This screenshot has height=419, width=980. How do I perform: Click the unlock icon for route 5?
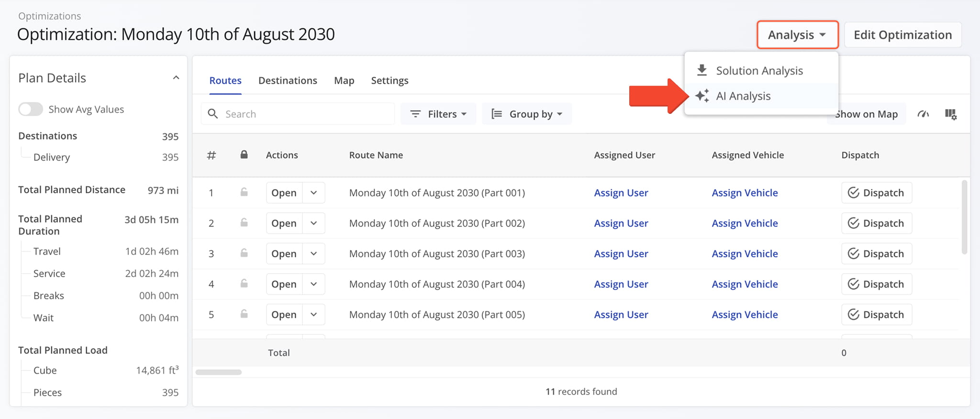244,314
